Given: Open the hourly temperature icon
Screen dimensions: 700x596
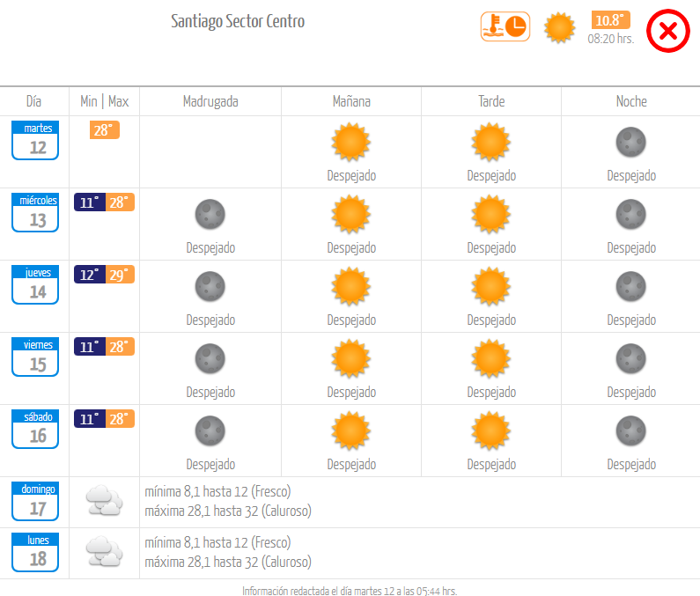Looking at the screenshot, I should pyautogui.click(x=505, y=26).
